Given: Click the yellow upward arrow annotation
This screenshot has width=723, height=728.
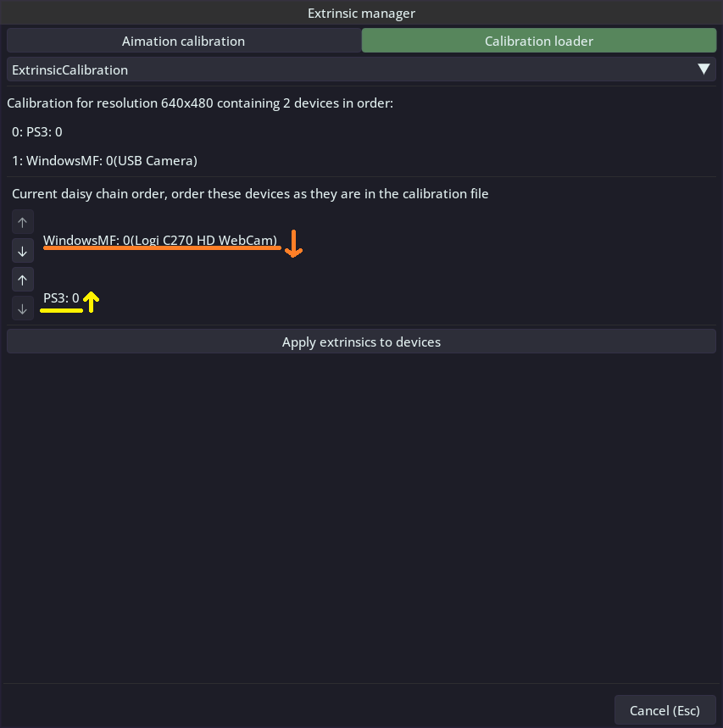Looking at the screenshot, I should 92,299.
